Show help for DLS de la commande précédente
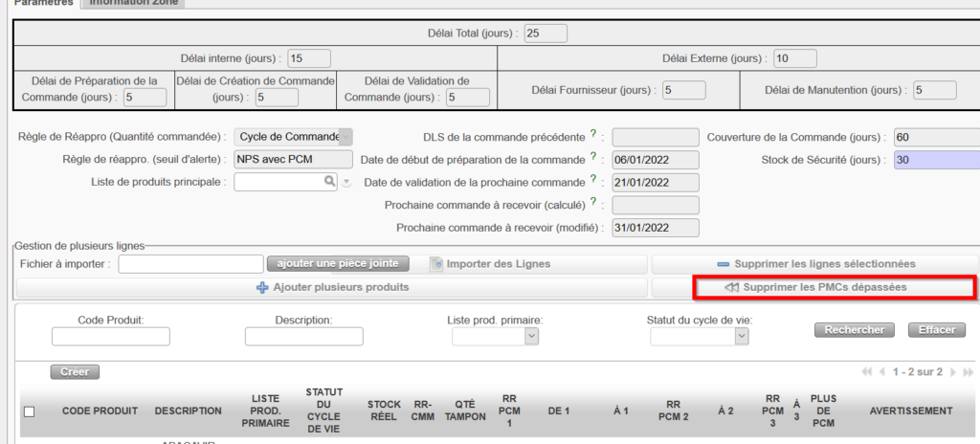This screenshot has width=980, height=444. [592, 135]
